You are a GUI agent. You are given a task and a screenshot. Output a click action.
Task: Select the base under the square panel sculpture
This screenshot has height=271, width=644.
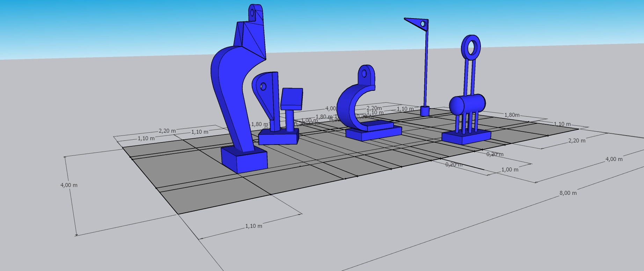(x=279, y=138)
